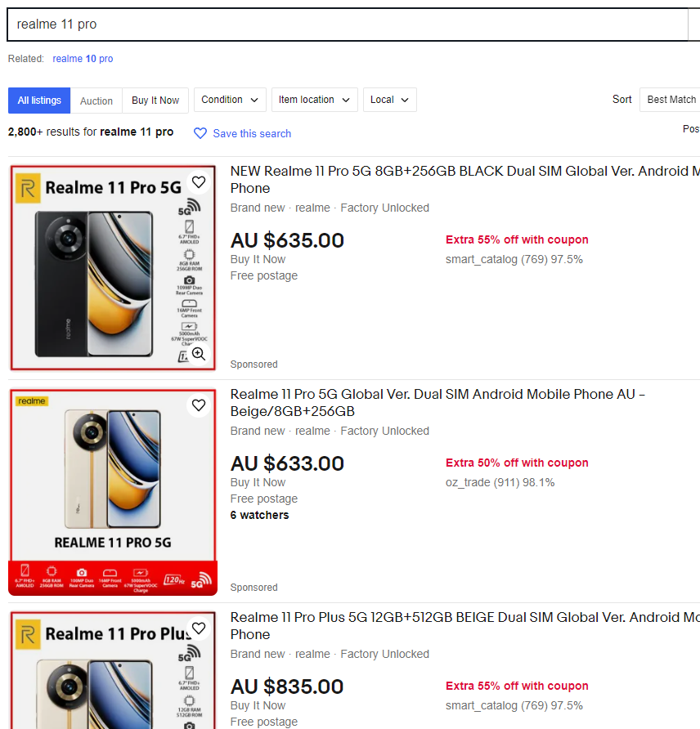This screenshot has height=729, width=700.
Task: Click the 6 watchers text
Action: (259, 515)
